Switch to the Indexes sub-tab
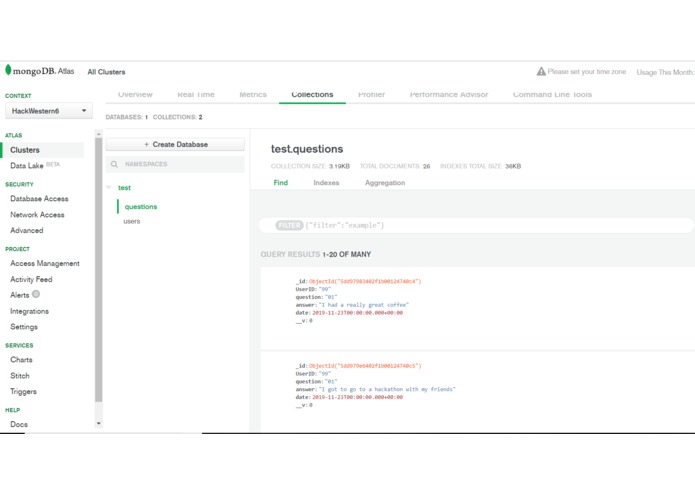The width and height of the screenshot is (695, 494). tap(326, 183)
